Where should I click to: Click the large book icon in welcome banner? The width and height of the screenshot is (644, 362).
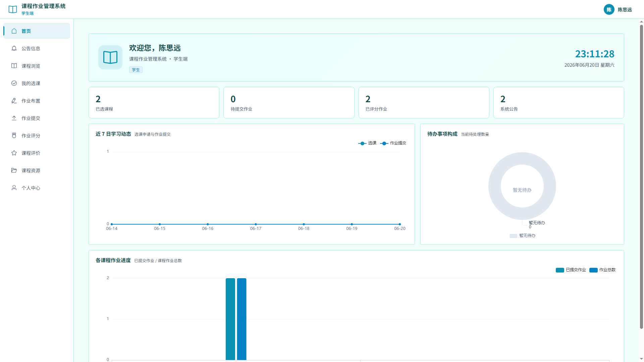tap(110, 57)
